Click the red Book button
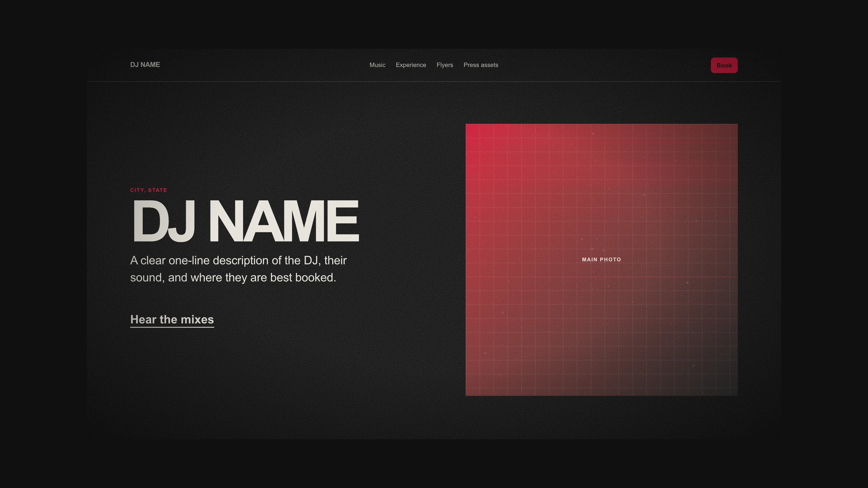 pyautogui.click(x=724, y=65)
